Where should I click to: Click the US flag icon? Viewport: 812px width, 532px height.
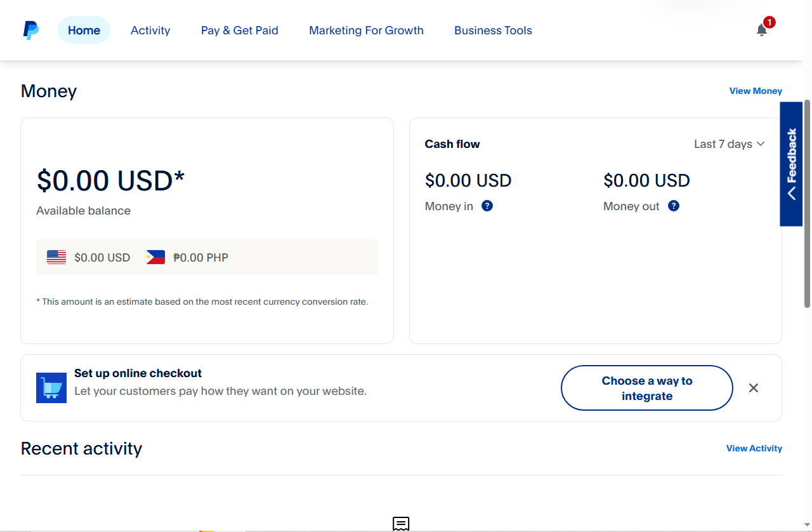(56, 257)
